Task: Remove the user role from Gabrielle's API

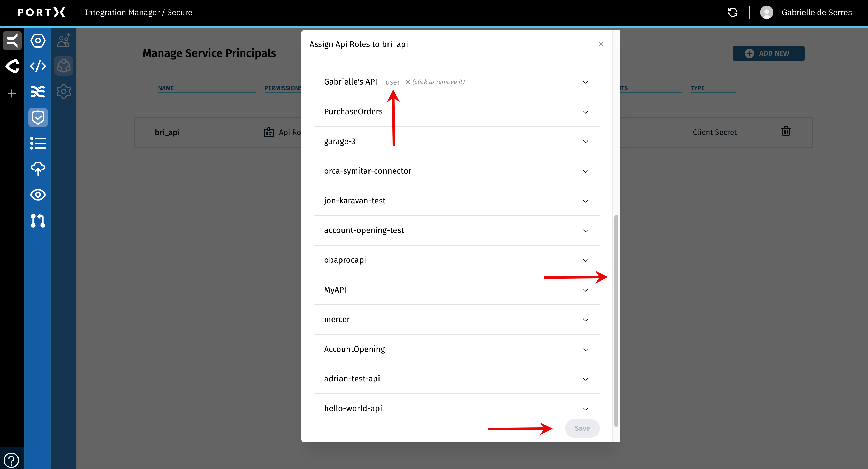Action: pos(408,82)
